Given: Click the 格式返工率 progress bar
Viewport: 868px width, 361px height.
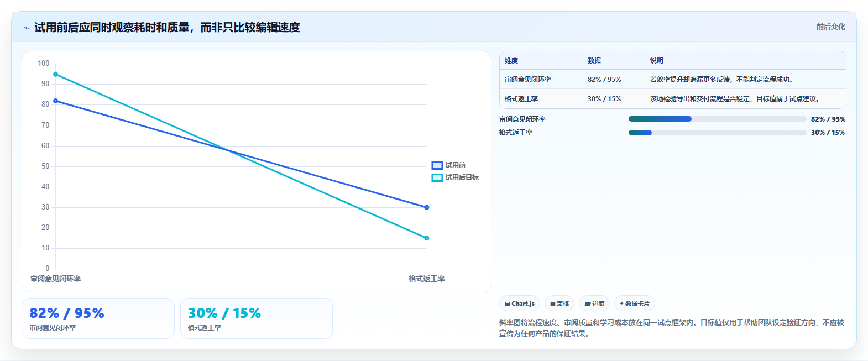Looking at the screenshot, I should (x=717, y=133).
